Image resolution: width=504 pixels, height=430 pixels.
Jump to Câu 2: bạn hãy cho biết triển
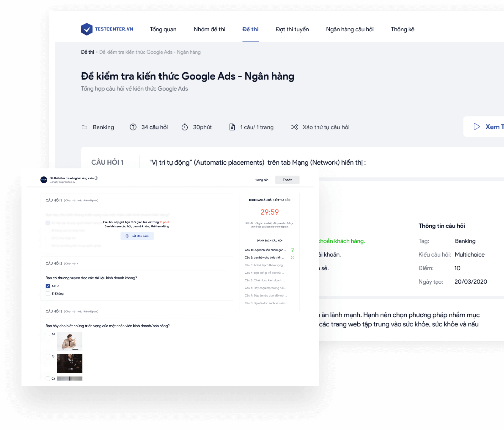[x=264, y=258]
